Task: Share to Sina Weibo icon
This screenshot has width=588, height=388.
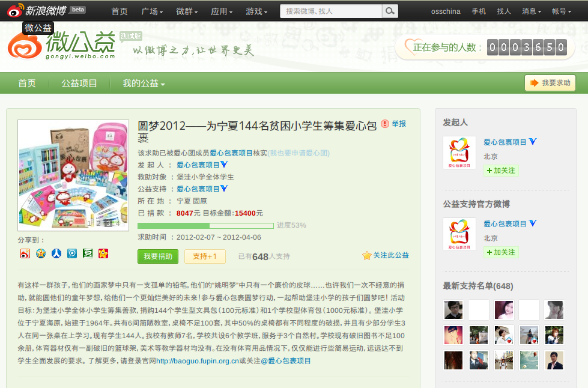Action: pyautogui.click(x=25, y=254)
